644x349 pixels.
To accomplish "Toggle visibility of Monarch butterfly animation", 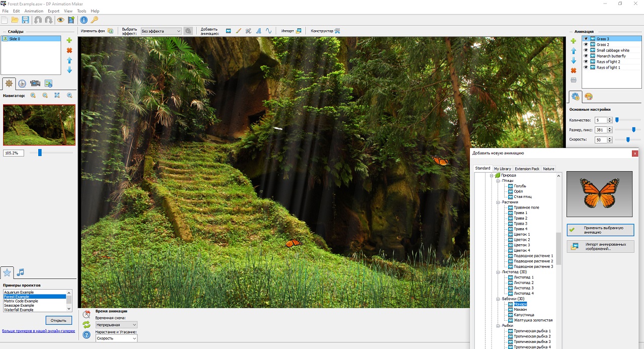I will click(x=586, y=56).
